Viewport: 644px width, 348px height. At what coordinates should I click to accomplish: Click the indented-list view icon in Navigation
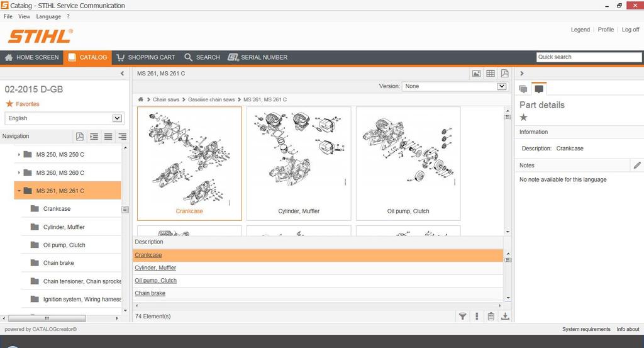click(94, 137)
